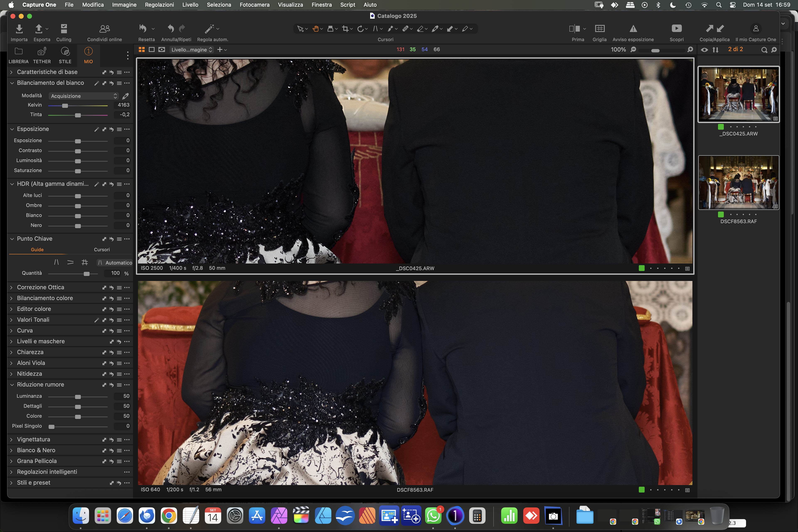Click the Kelvin slider handle
This screenshot has height=532, width=798.
65,106
